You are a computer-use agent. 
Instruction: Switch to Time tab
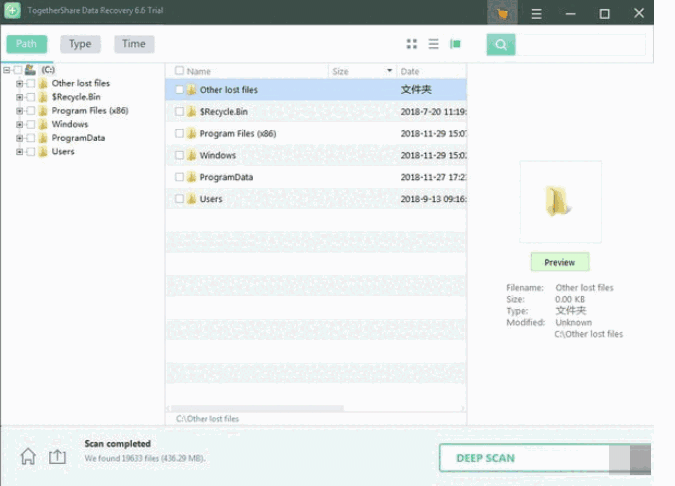[134, 44]
